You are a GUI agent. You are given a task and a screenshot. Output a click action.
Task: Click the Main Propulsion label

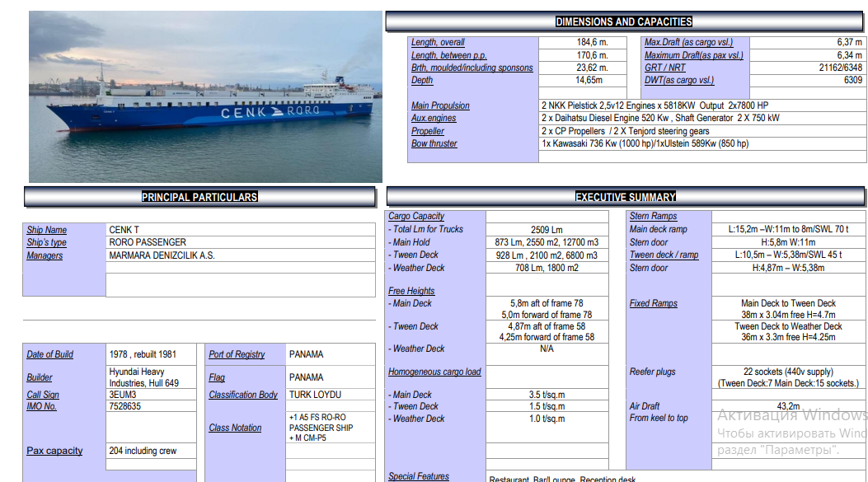tap(440, 105)
